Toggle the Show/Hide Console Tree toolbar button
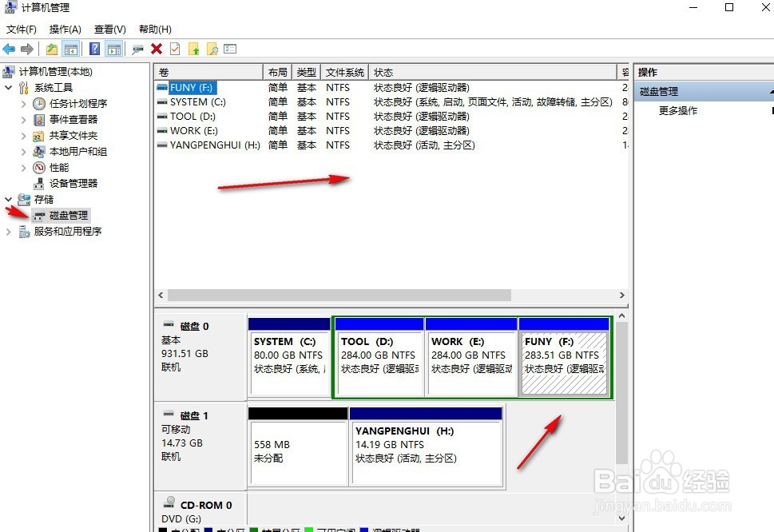This screenshot has height=532, width=774. [x=71, y=49]
